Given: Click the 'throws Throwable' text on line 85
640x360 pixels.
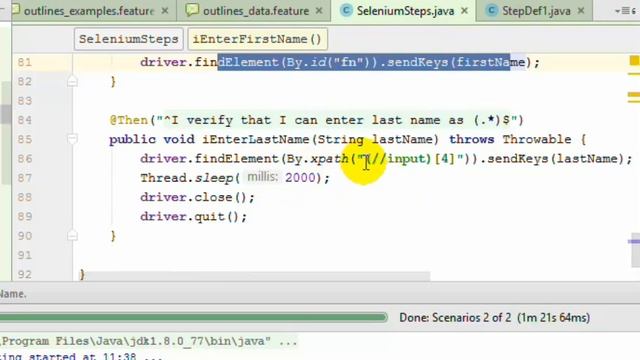Looking at the screenshot, I should pos(510,139).
